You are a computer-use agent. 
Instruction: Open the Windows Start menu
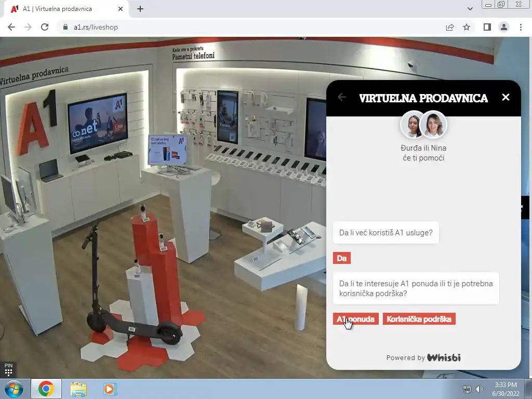14,389
